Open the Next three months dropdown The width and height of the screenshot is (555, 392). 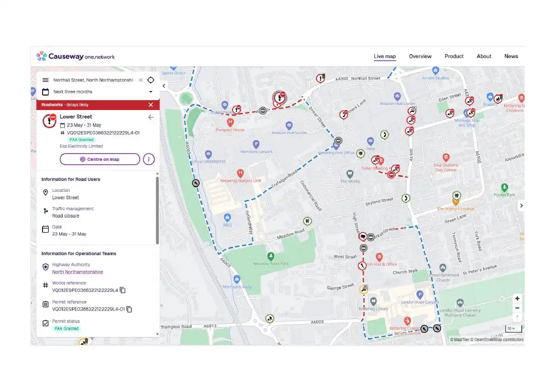point(151,92)
